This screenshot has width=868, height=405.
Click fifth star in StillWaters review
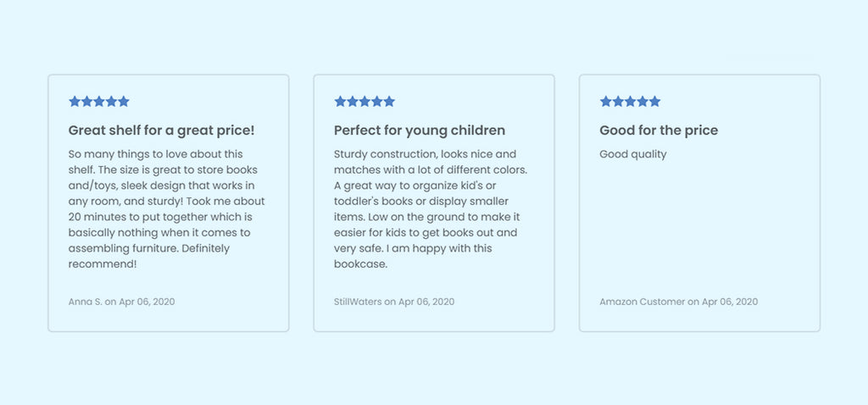tap(389, 102)
